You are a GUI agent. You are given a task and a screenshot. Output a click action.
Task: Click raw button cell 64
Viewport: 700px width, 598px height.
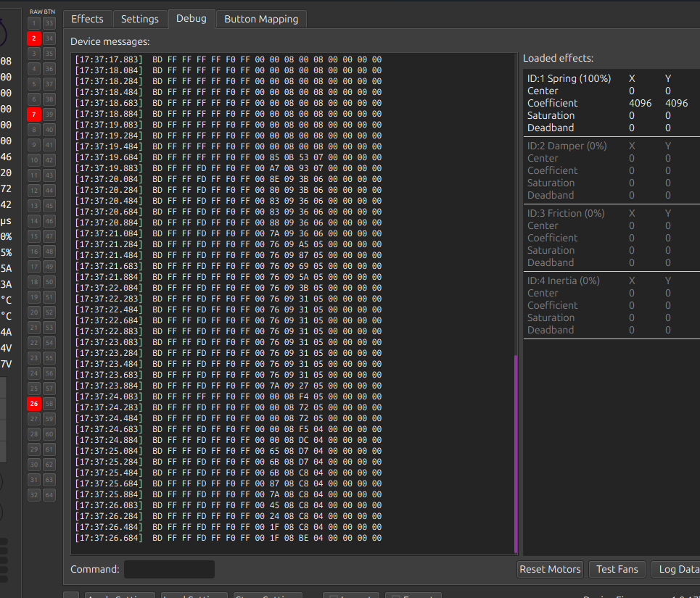click(x=48, y=494)
